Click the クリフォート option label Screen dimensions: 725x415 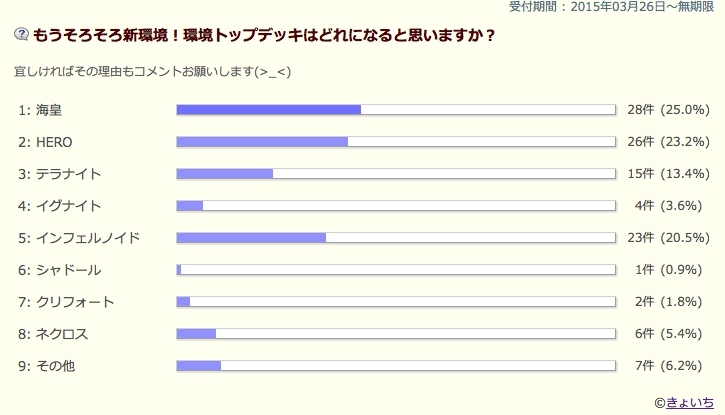(x=75, y=302)
